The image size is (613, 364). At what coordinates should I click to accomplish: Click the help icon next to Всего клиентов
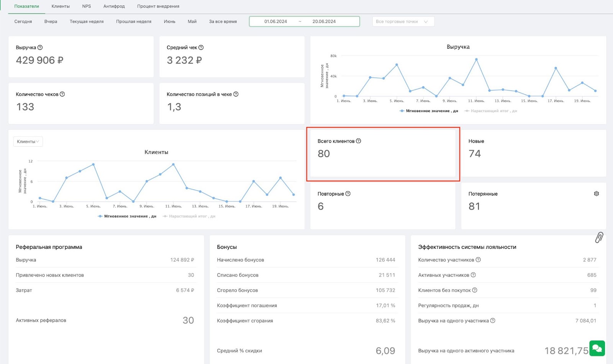[x=359, y=141]
